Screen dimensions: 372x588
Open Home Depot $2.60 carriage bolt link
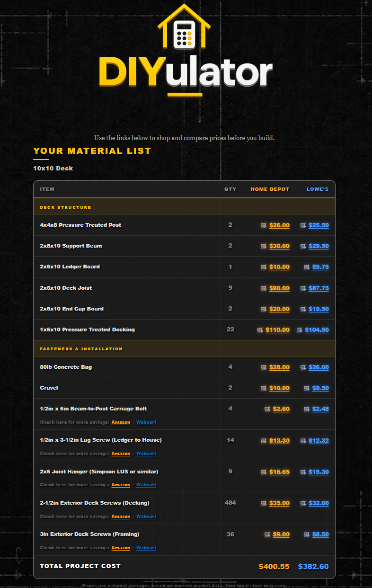(281, 409)
